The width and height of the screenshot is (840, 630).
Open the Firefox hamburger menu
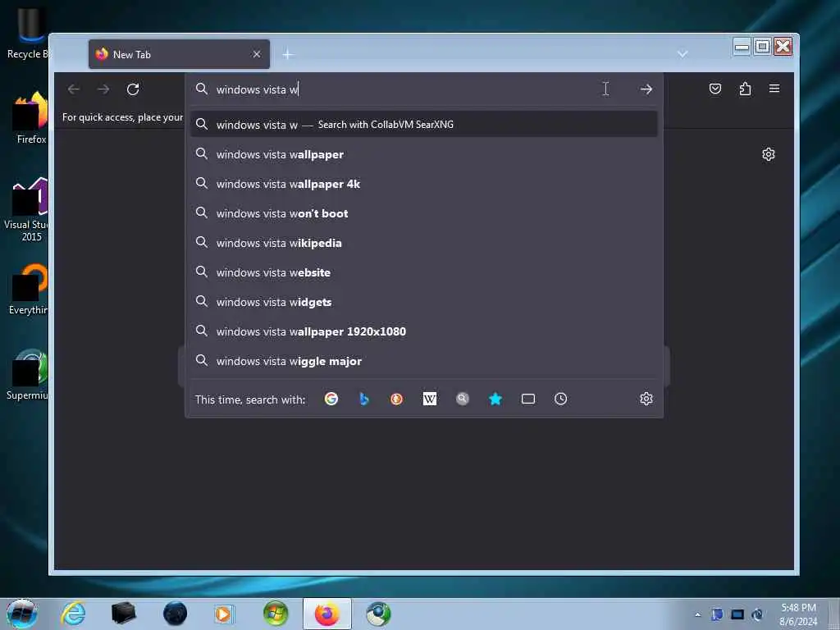coord(774,89)
